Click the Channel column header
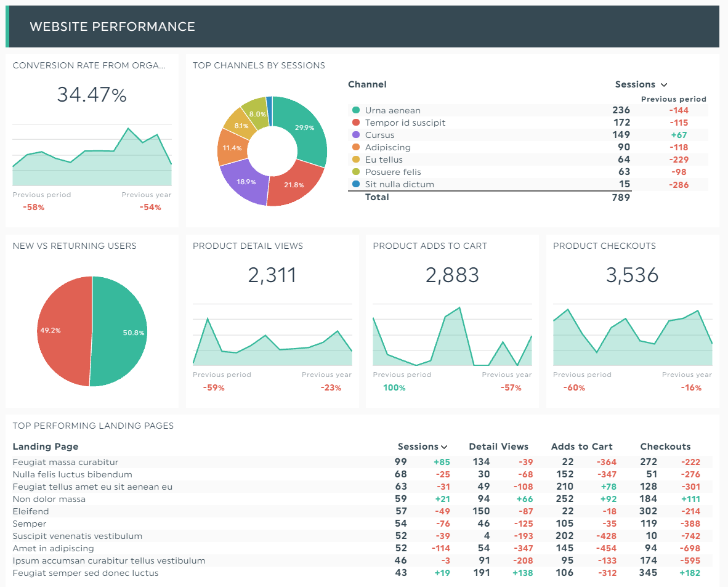Viewport: 728px width, 587px height. click(x=367, y=84)
